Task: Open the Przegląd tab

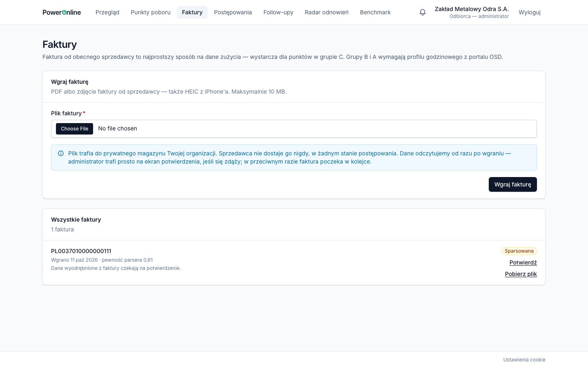Action: (107, 12)
